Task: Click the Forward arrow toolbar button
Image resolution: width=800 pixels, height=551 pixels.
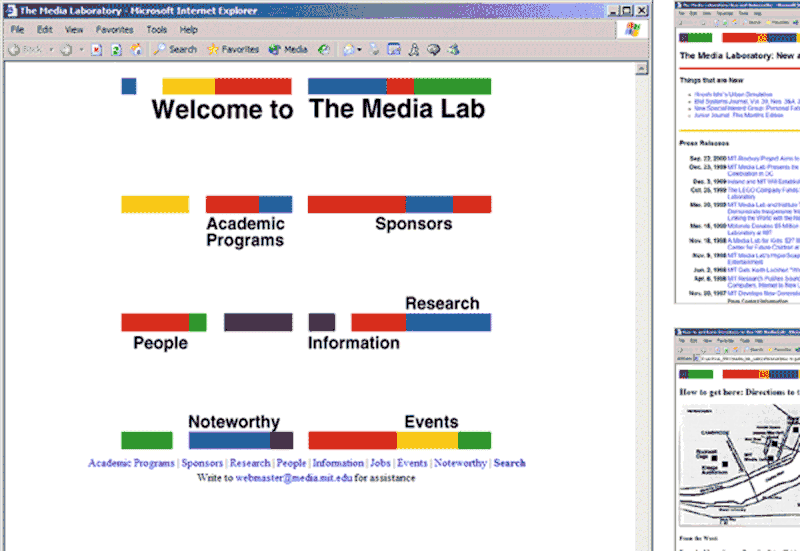Action: coord(66,49)
